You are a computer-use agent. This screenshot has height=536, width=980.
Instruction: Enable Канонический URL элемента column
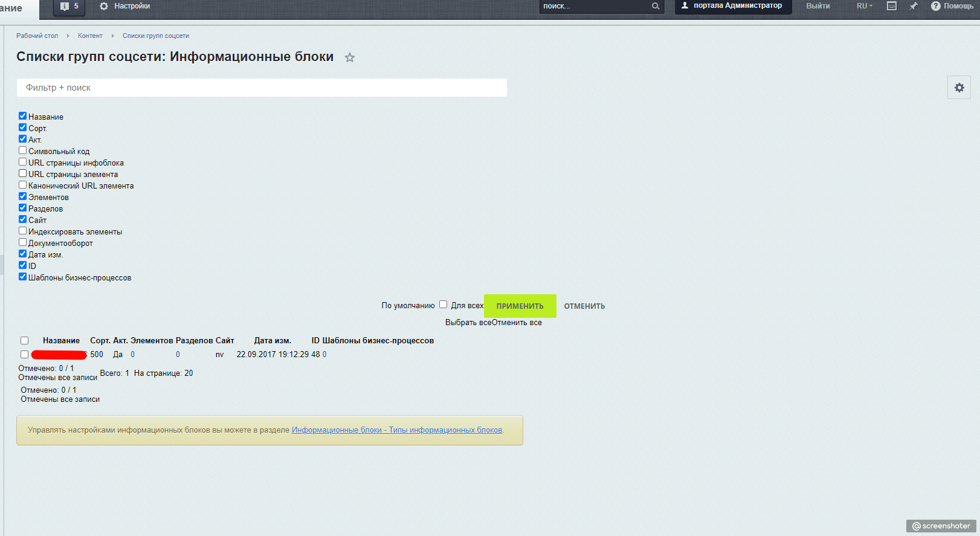[x=22, y=185]
